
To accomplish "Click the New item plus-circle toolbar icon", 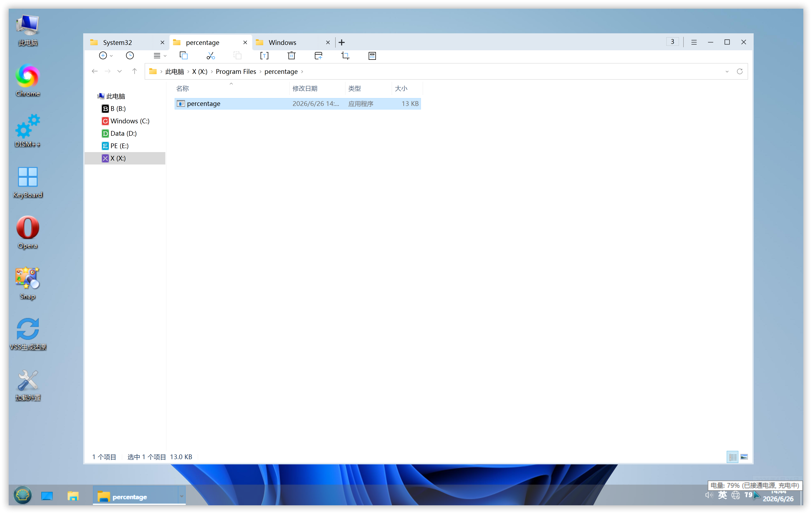I will [103, 56].
